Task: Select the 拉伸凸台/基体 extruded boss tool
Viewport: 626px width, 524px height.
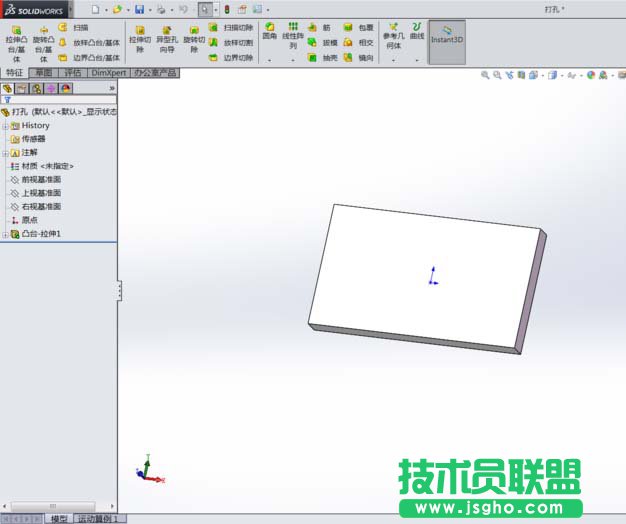Action: click(x=16, y=44)
